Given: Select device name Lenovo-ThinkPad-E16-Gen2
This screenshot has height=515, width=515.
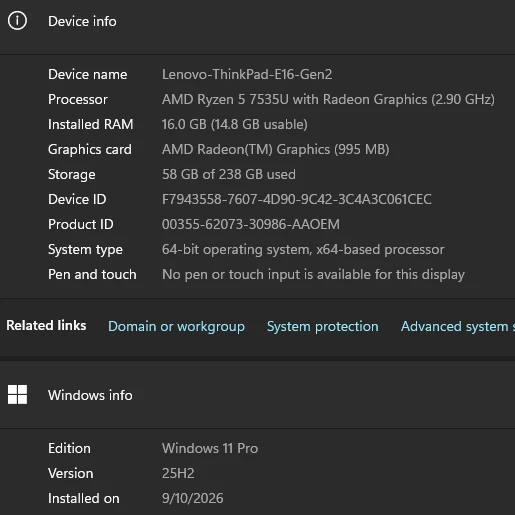Looking at the screenshot, I should coord(247,74).
